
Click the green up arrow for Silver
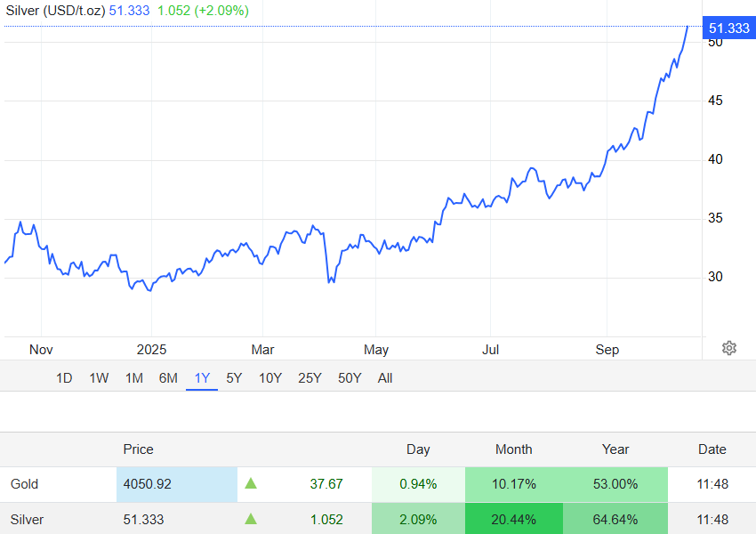click(x=251, y=519)
